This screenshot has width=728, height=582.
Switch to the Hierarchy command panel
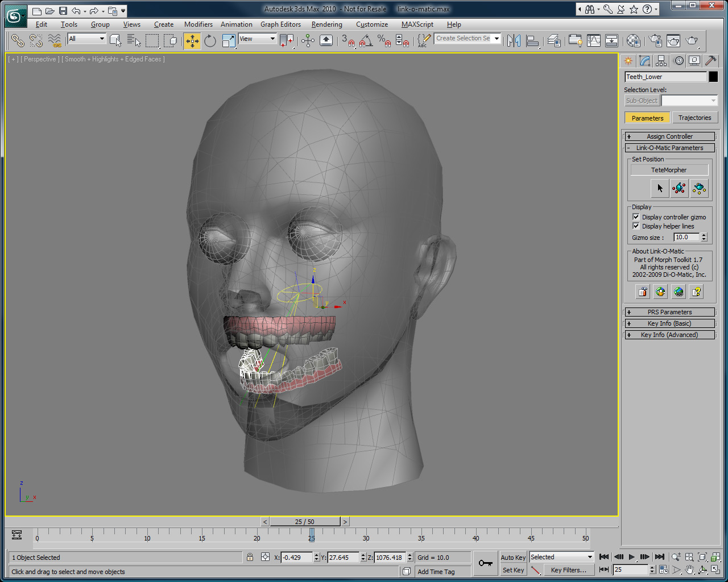pos(661,61)
